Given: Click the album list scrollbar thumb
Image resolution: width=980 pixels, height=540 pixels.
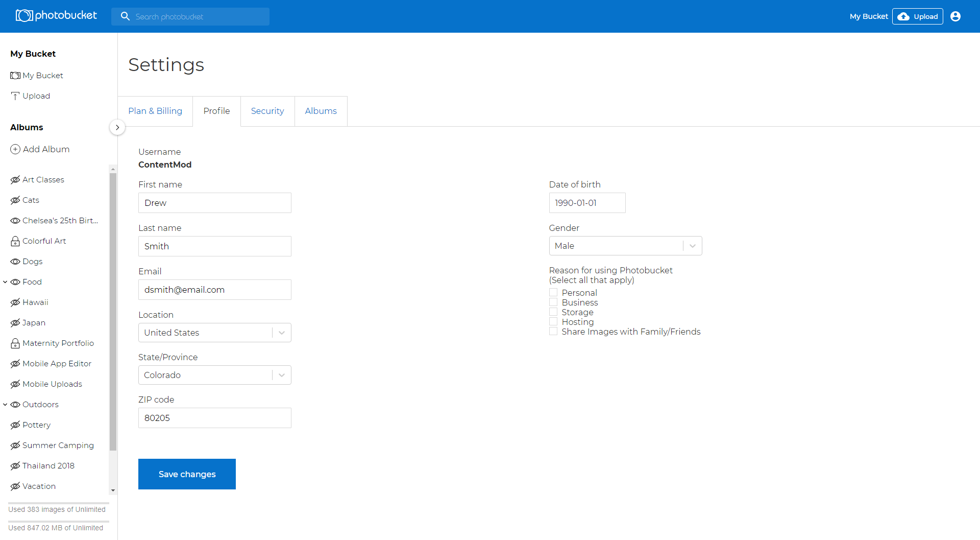Looking at the screenshot, I should (x=113, y=312).
